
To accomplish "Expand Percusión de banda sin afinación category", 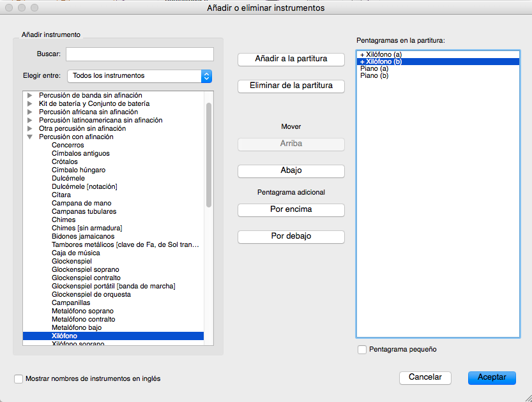I will [29, 96].
